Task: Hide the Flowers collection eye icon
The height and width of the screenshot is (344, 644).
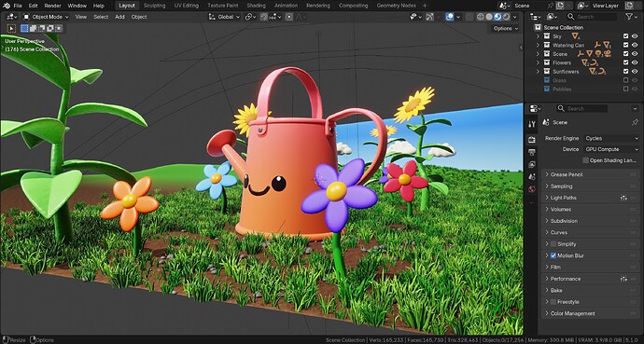Action: 635,62
